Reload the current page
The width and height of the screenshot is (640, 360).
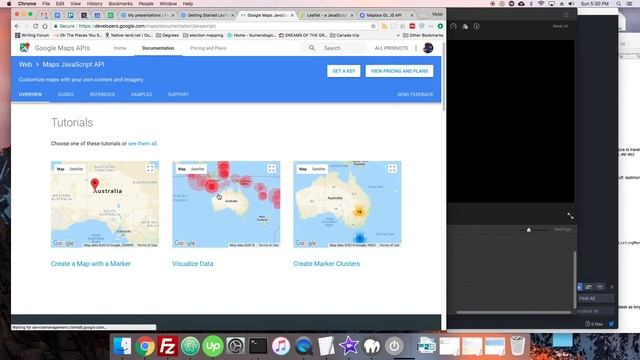[x=36, y=26]
